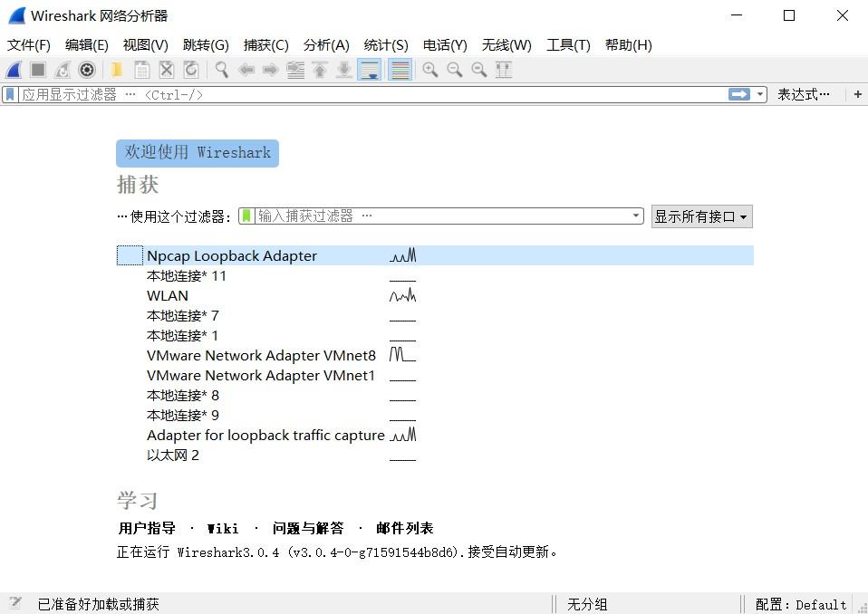The image size is (868, 614).
Task: Go forward to next packet arrow
Action: point(271,70)
